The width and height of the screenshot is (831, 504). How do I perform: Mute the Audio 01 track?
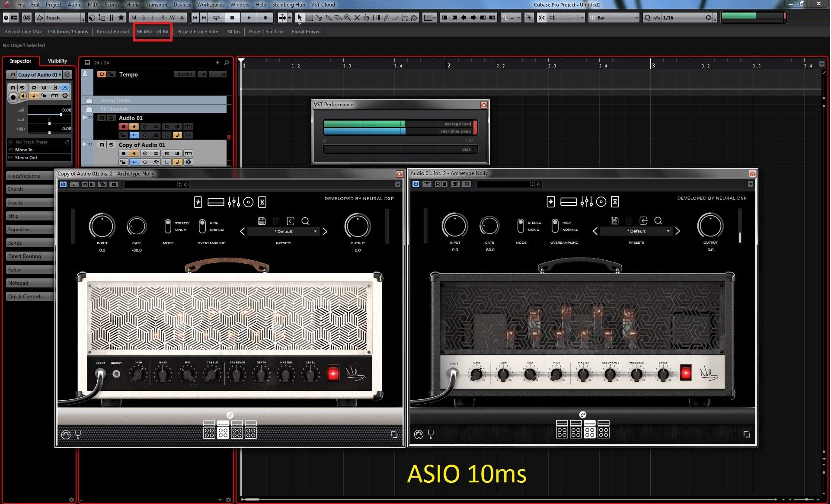(102, 118)
